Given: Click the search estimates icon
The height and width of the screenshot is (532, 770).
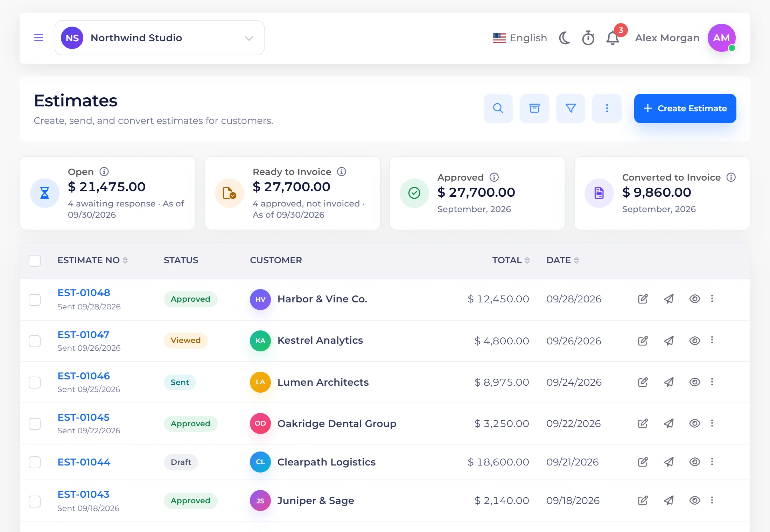Looking at the screenshot, I should pyautogui.click(x=498, y=108).
